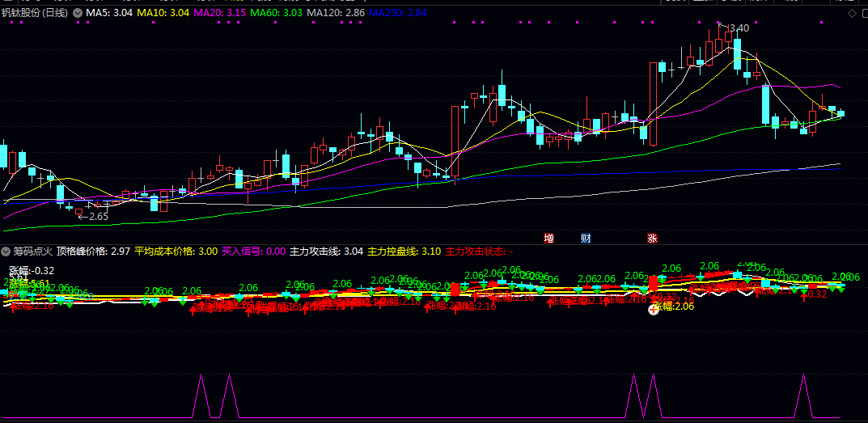Click the red circled plus marker icon
This screenshot has width=868, height=423.
coord(654,309)
